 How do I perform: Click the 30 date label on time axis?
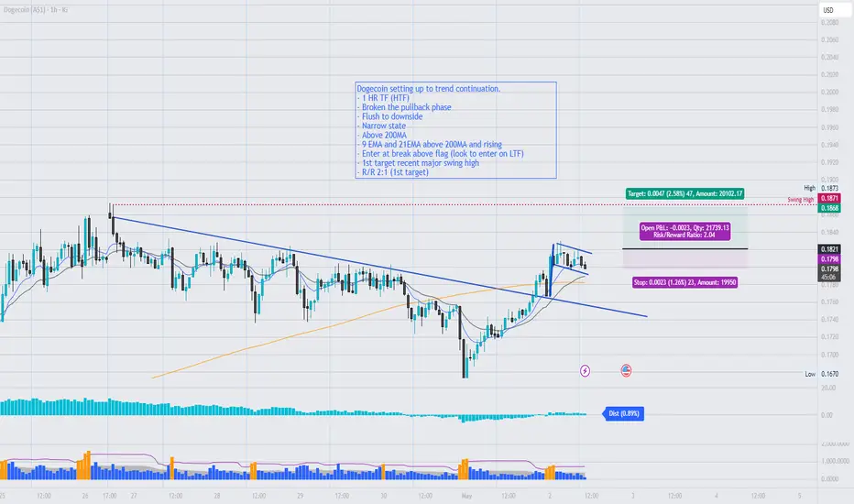pos(383,496)
